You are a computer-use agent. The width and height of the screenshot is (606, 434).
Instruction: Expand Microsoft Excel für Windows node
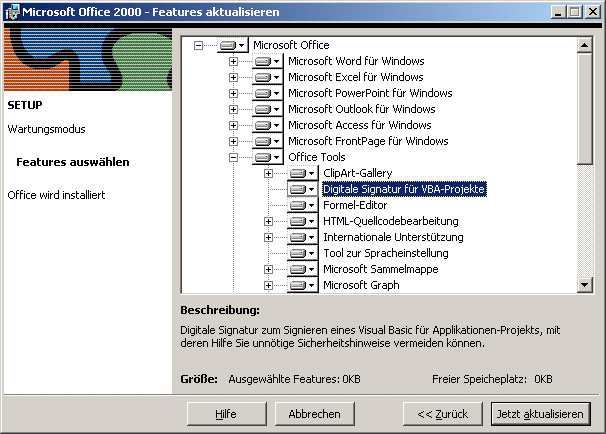pos(233,78)
